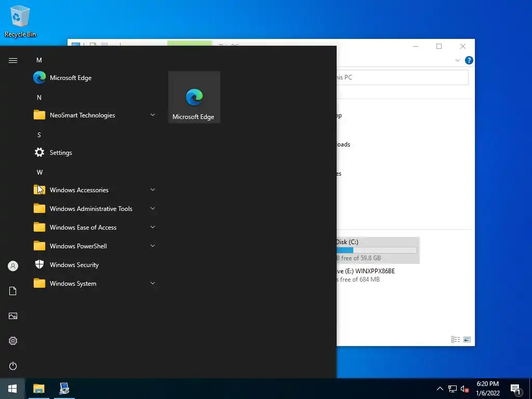The image size is (532, 399).
Task: Open File Explorer from the taskbar
Action: click(38, 389)
